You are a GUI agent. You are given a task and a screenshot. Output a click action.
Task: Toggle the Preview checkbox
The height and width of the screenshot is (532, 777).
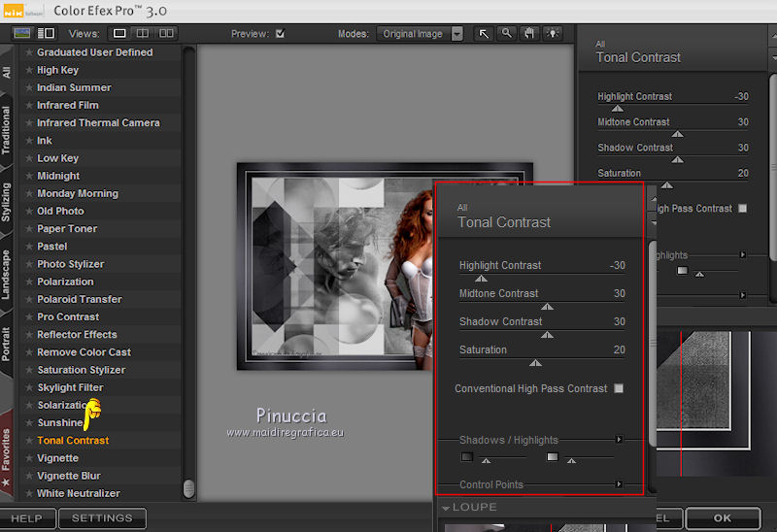coord(281,34)
